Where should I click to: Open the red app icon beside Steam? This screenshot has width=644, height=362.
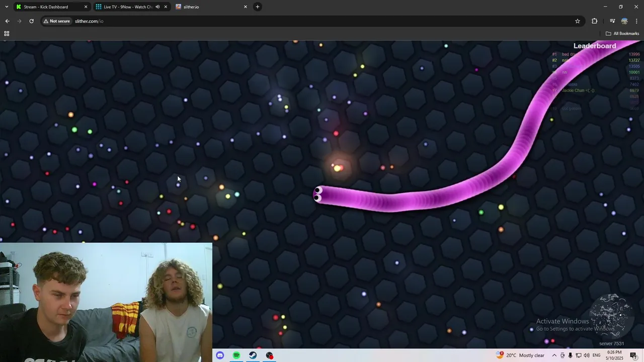coord(270,355)
